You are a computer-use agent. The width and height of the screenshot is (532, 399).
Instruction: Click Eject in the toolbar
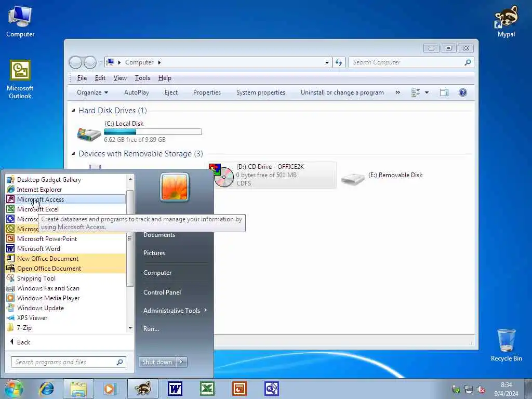point(171,92)
